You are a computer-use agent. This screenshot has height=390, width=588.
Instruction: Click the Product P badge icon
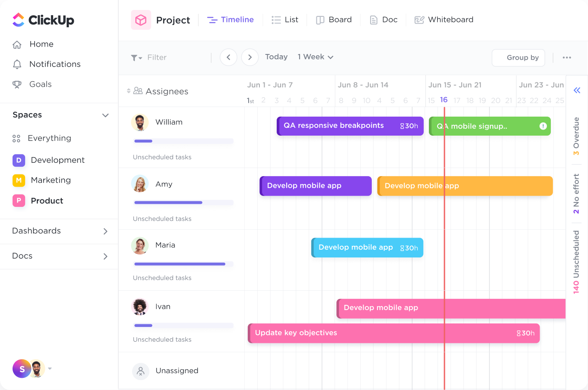click(19, 201)
